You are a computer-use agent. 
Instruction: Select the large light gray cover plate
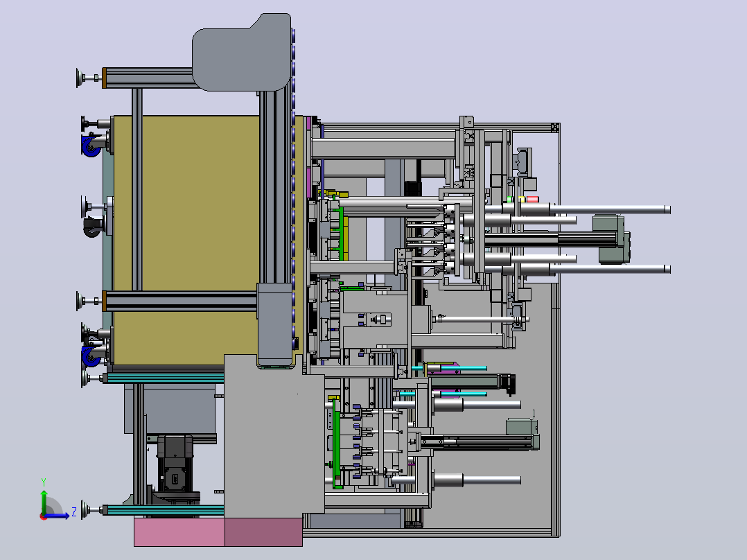(274, 436)
